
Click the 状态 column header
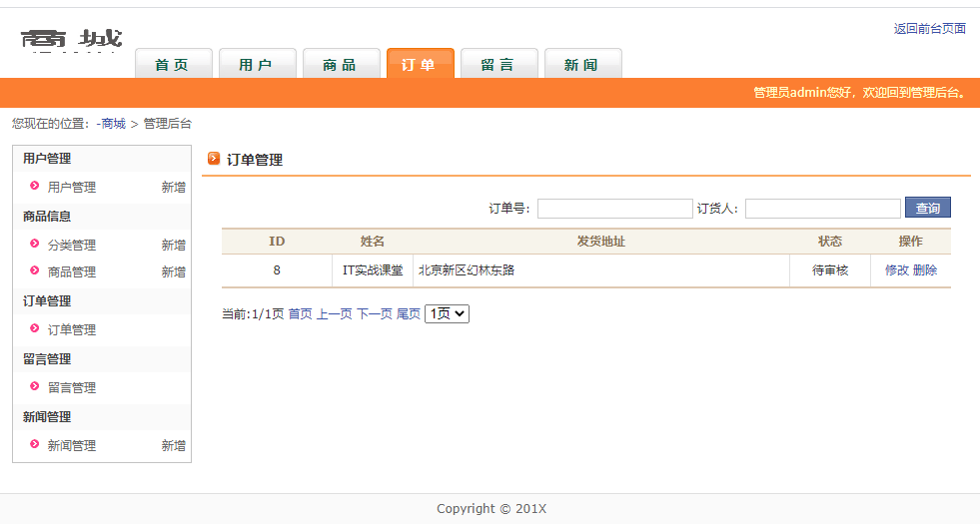tap(830, 242)
